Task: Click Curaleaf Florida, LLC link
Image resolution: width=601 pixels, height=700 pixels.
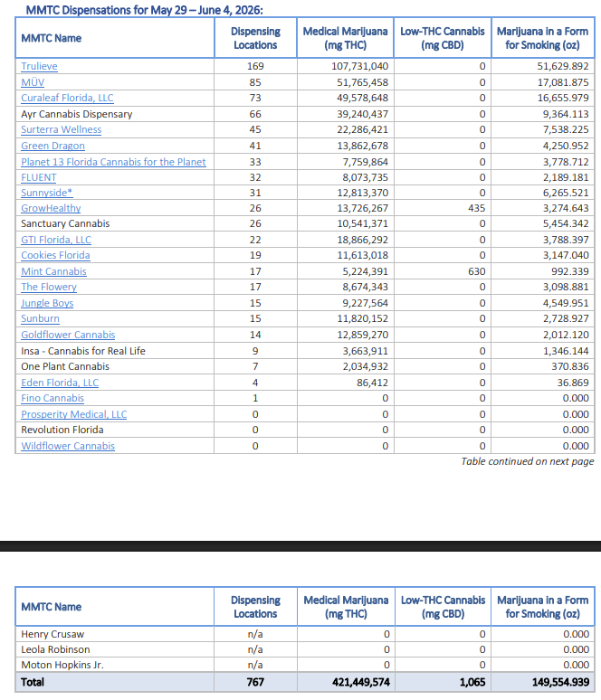Action: 67,98
